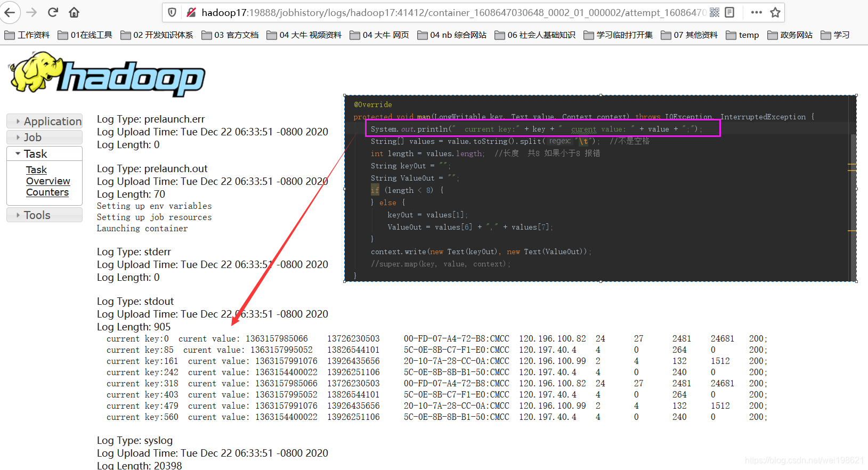Open the 07 其他资料 bookmark folder

(689, 35)
